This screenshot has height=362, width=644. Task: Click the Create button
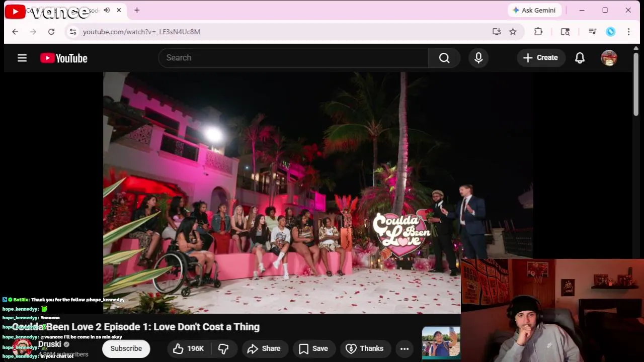540,58
